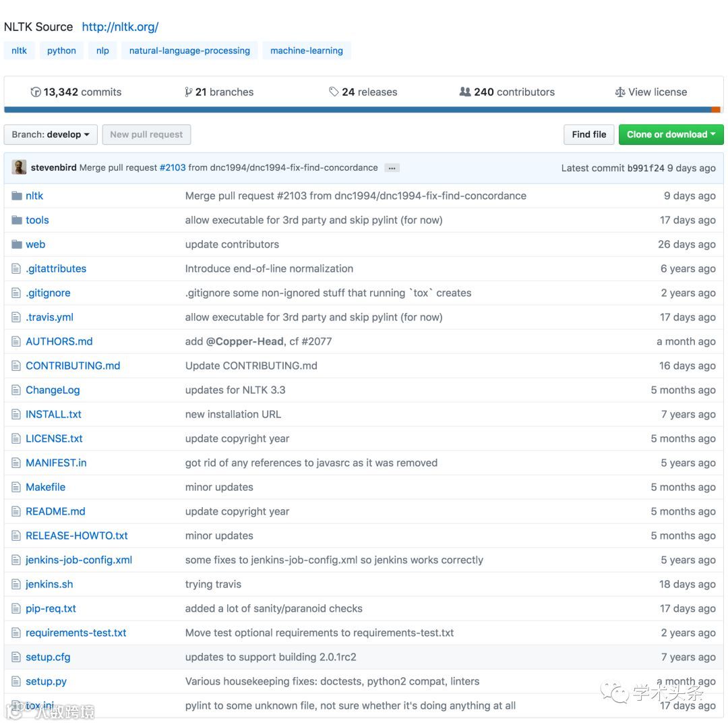Open the 'trying travis' commit message
Viewport: 728px width, 725px height.
[x=213, y=584]
